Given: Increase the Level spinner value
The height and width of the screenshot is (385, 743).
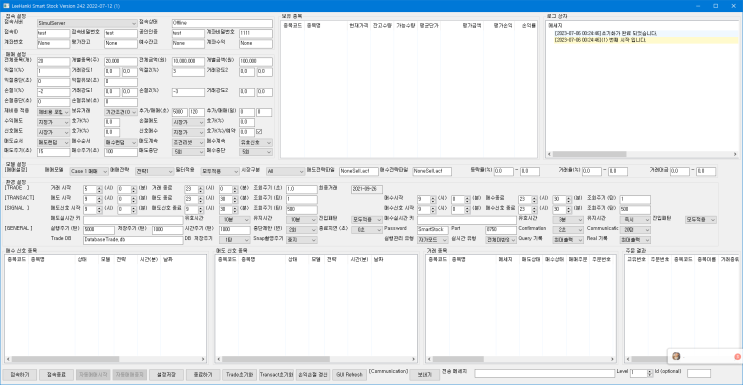Looking at the screenshot, I should (650, 371).
